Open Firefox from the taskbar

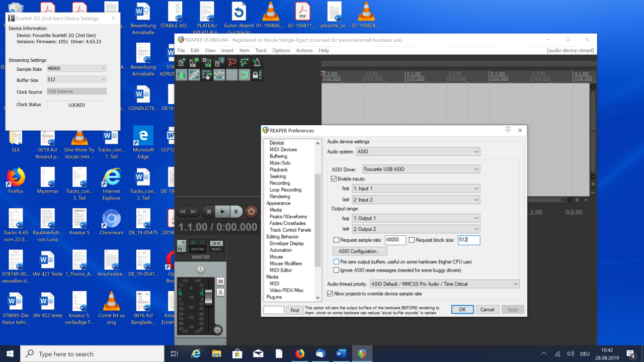pyautogui.click(x=300, y=353)
